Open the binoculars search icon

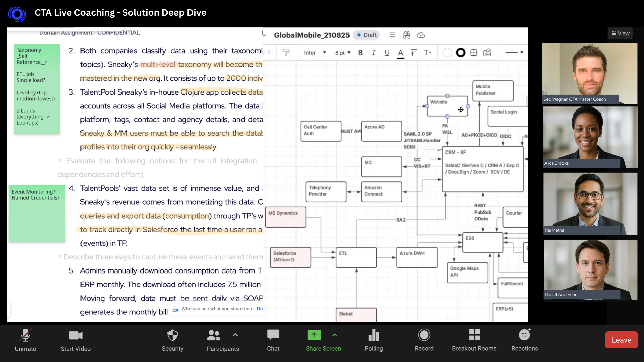(x=407, y=35)
